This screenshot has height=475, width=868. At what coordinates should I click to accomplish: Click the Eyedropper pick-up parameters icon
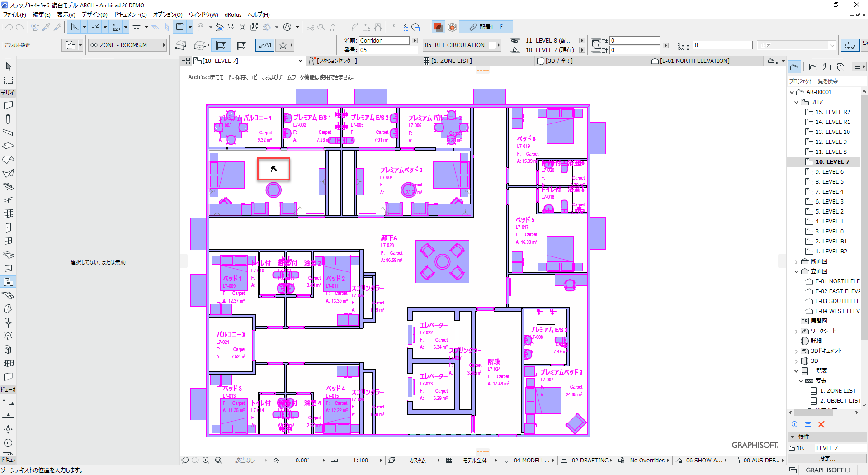pyautogui.click(x=46, y=27)
